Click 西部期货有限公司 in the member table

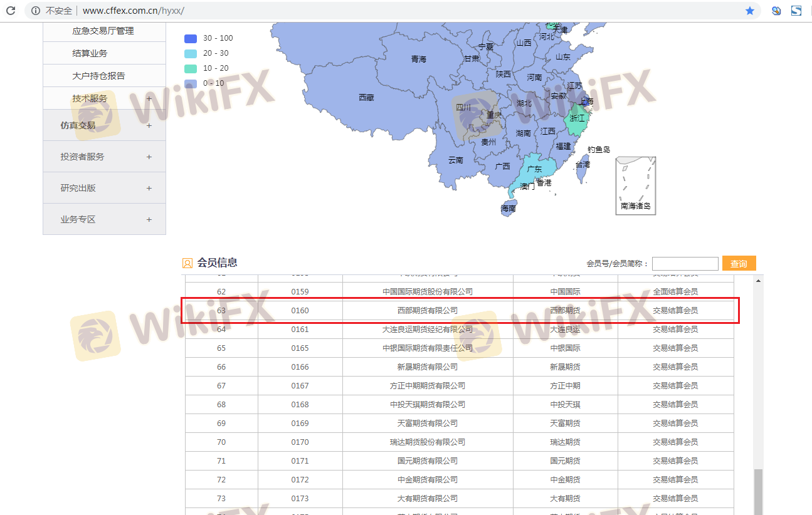pos(428,310)
